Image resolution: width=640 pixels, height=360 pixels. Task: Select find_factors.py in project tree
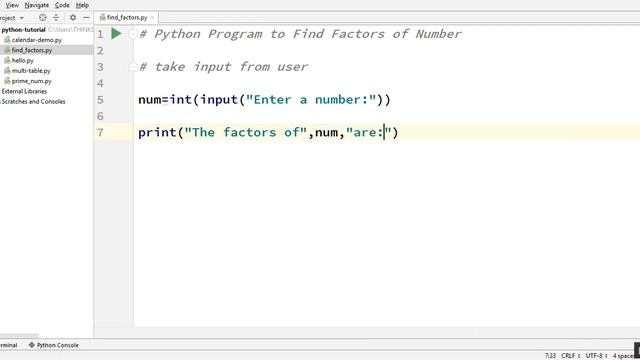32,50
